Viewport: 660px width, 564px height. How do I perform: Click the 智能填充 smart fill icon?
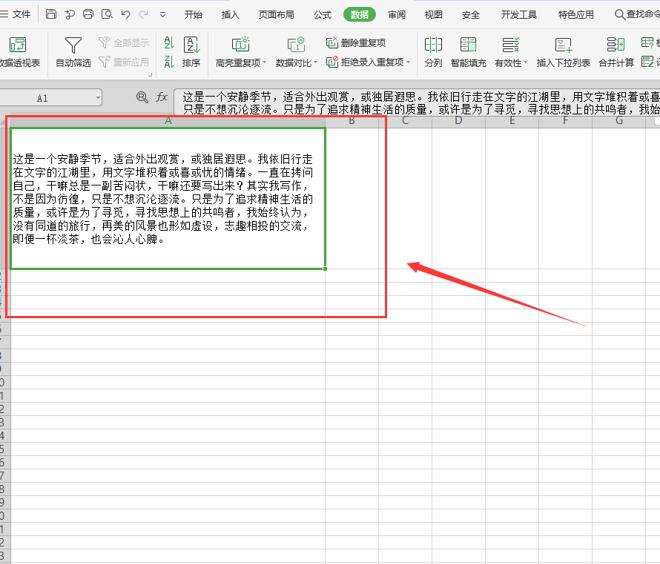468,44
